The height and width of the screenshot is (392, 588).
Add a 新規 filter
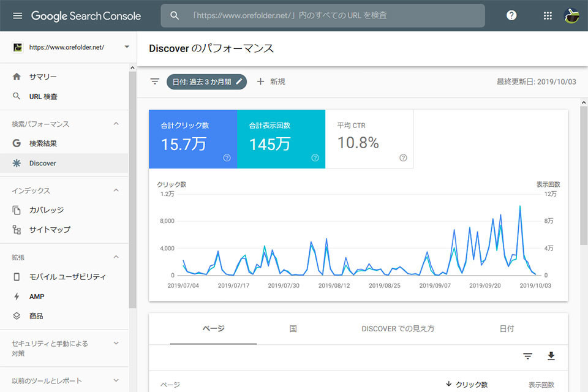(x=271, y=81)
